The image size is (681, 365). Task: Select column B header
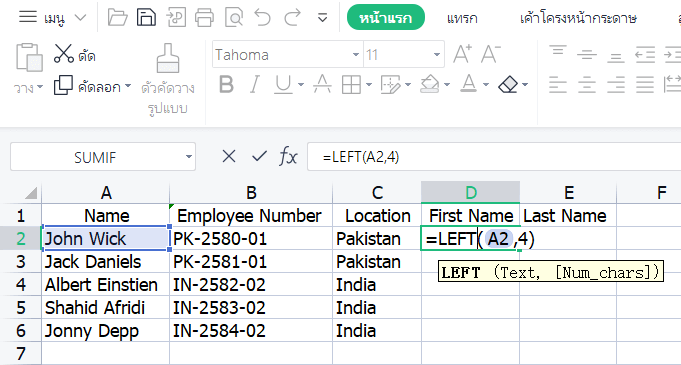pos(251,192)
